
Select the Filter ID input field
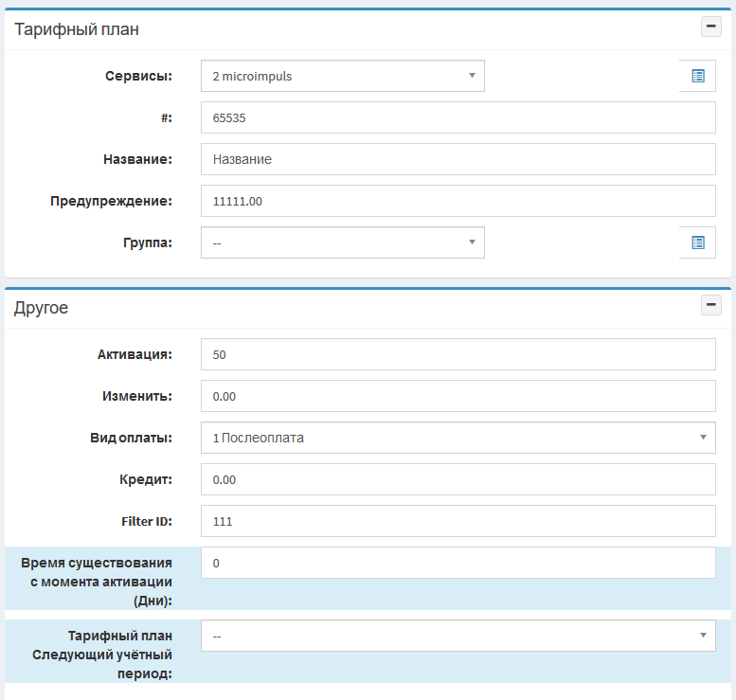(x=458, y=521)
